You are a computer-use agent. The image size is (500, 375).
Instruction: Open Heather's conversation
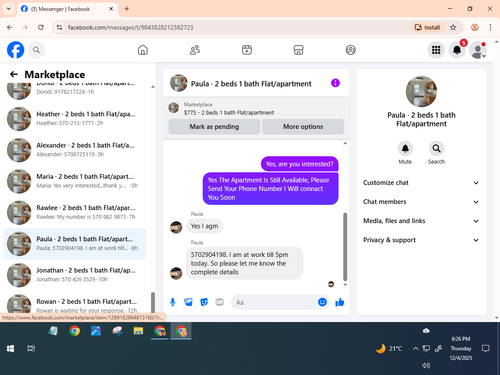[x=75, y=118]
